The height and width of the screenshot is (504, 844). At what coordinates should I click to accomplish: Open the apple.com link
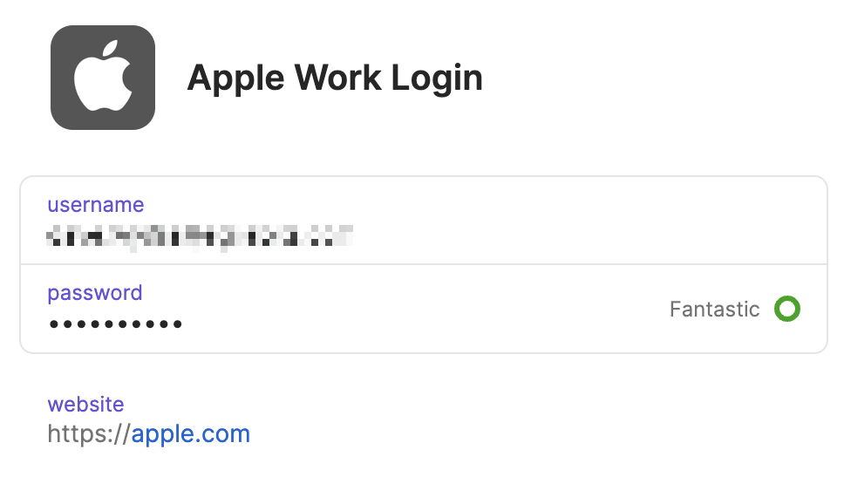pyautogui.click(x=191, y=434)
